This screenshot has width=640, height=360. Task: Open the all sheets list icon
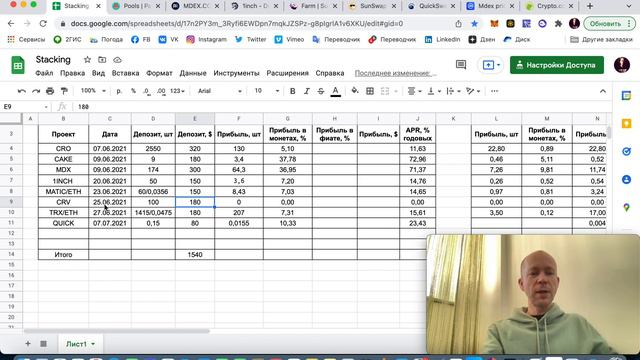pos(43,344)
